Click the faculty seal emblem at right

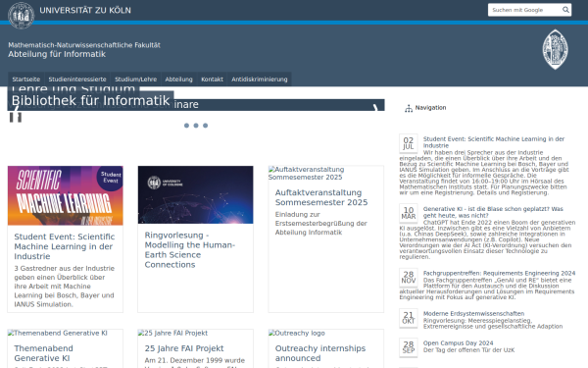pos(555,50)
